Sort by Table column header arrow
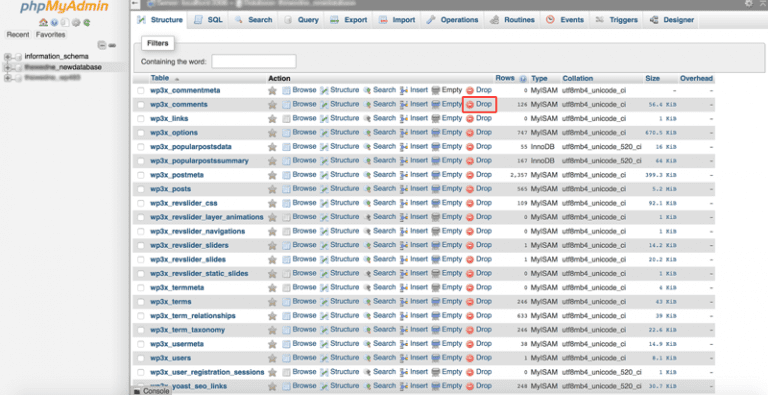The width and height of the screenshot is (768, 395). pyautogui.click(x=177, y=79)
